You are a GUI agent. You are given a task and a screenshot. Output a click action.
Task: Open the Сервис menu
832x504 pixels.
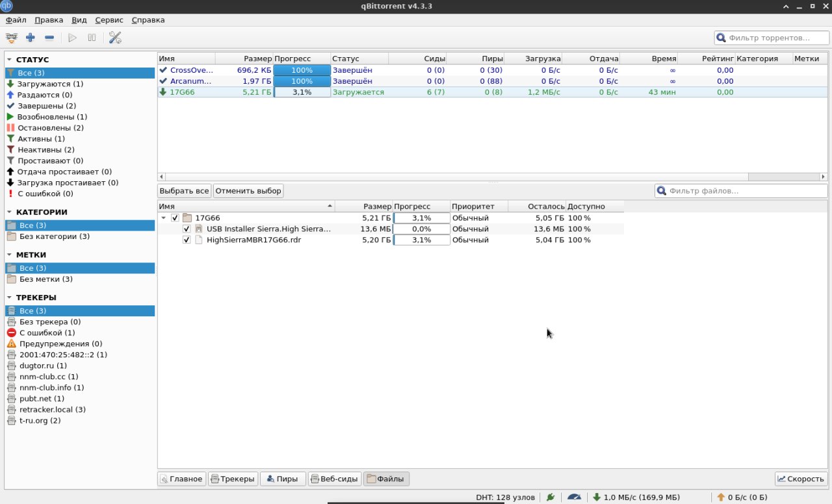point(109,20)
